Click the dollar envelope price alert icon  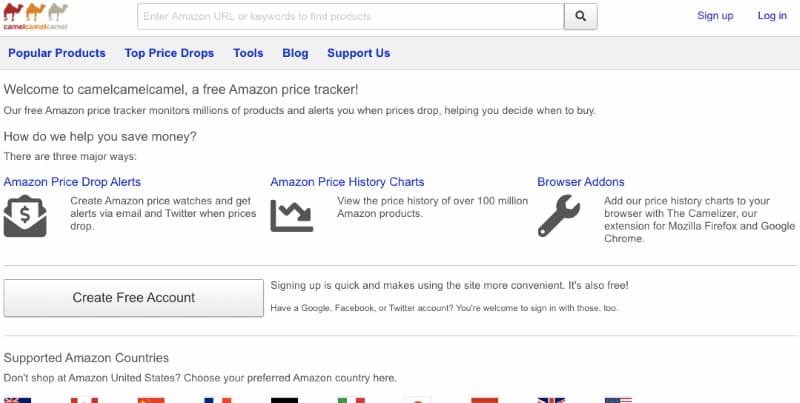25,216
